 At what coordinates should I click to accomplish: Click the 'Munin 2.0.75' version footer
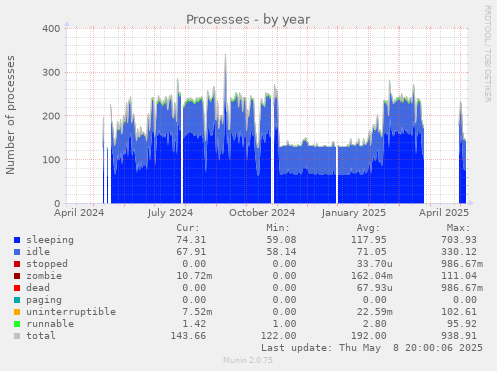point(248,360)
